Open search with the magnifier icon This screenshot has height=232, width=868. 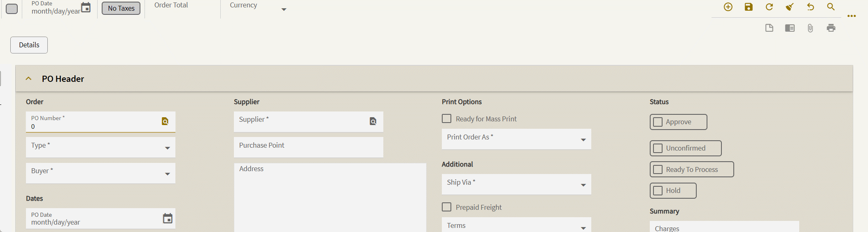pos(831,7)
